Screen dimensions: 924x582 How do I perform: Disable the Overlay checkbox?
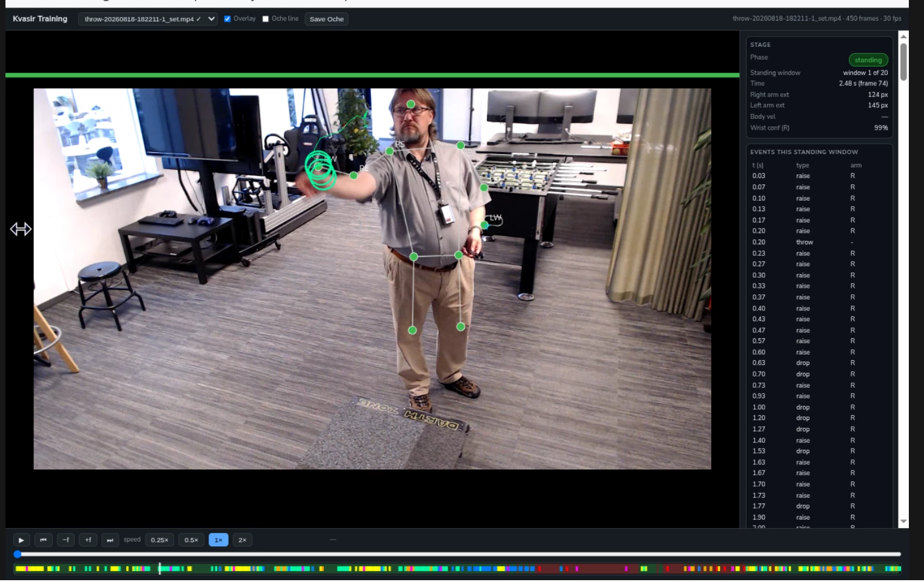point(227,19)
